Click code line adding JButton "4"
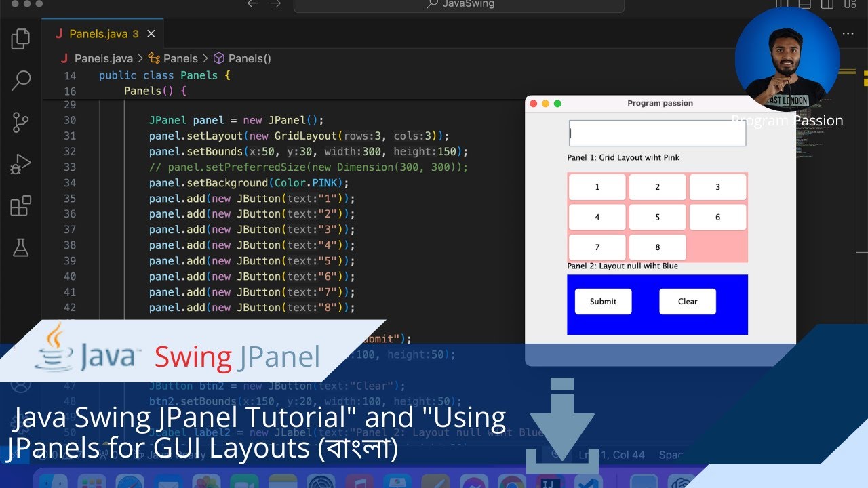The width and height of the screenshot is (868, 488). (x=252, y=245)
